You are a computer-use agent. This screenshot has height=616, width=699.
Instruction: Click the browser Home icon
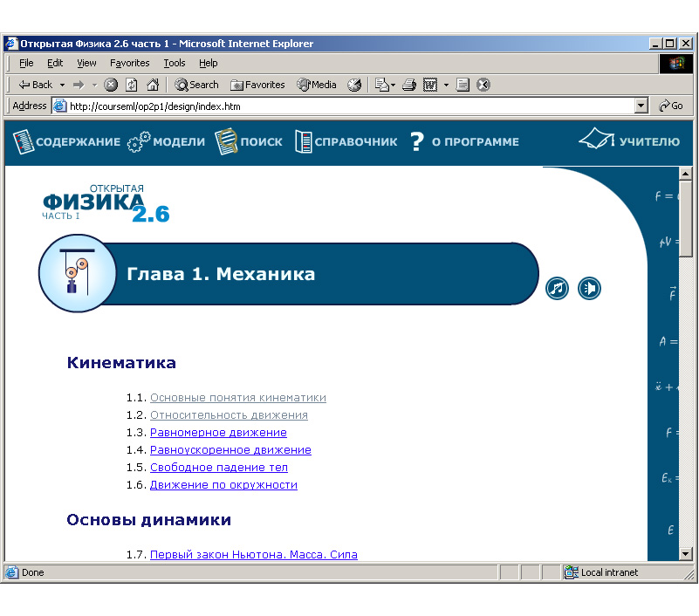(x=153, y=85)
